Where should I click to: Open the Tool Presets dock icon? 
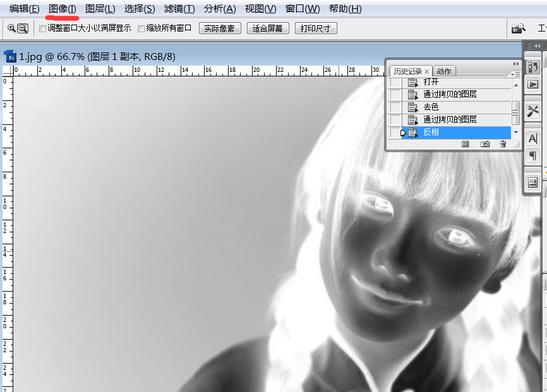click(x=532, y=111)
